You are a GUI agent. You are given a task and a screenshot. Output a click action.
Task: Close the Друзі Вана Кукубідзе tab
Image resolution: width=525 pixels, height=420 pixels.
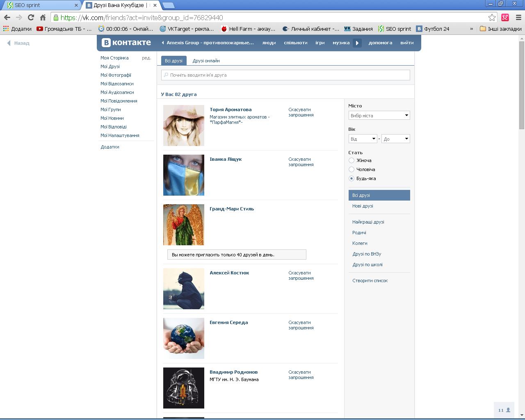[x=155, y=5]
